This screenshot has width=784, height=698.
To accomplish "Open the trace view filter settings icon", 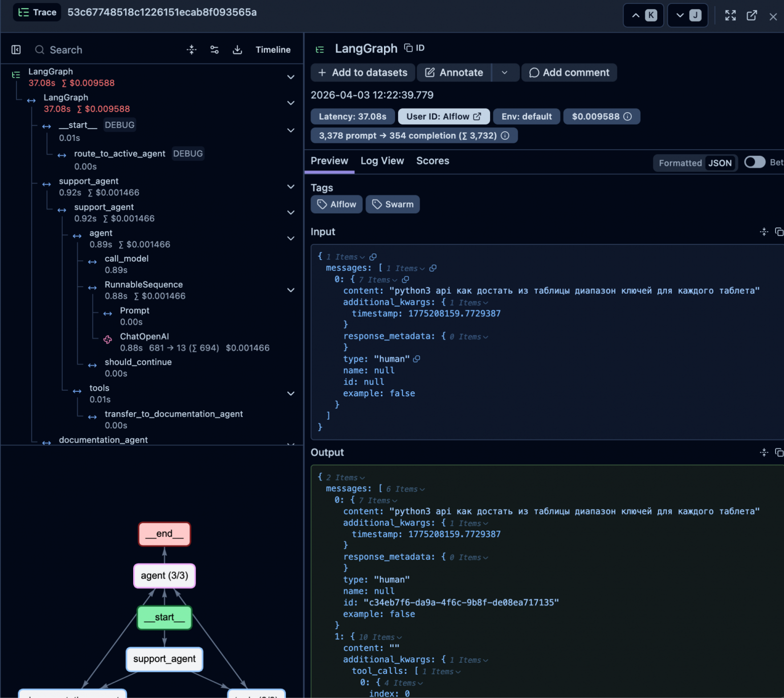I will [x=215, y=50].
